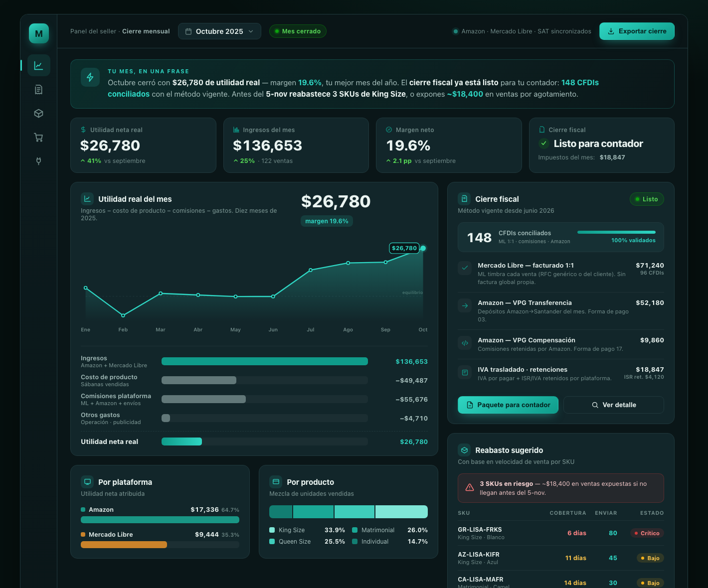Image resolution: width=708 pixels, height=588 pixels.
Task: Click the Amazon platform utility bar
Action: coord(160,520)
